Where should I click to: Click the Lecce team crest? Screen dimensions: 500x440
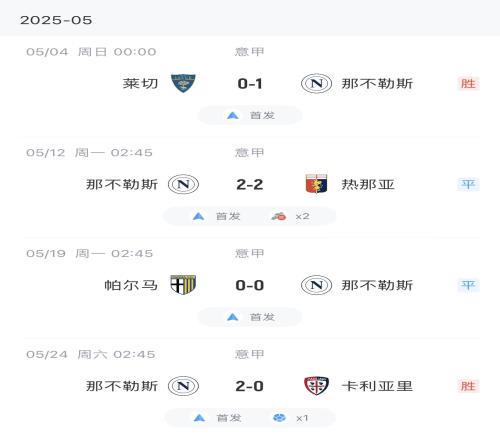(183, 83)
